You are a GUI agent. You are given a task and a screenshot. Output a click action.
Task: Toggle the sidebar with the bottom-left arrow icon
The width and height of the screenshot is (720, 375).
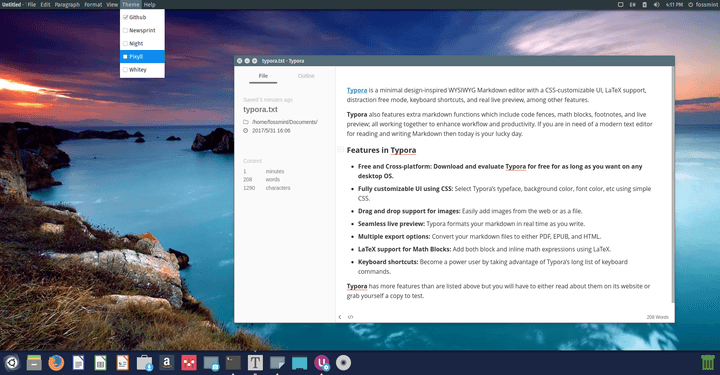point(340,317)
